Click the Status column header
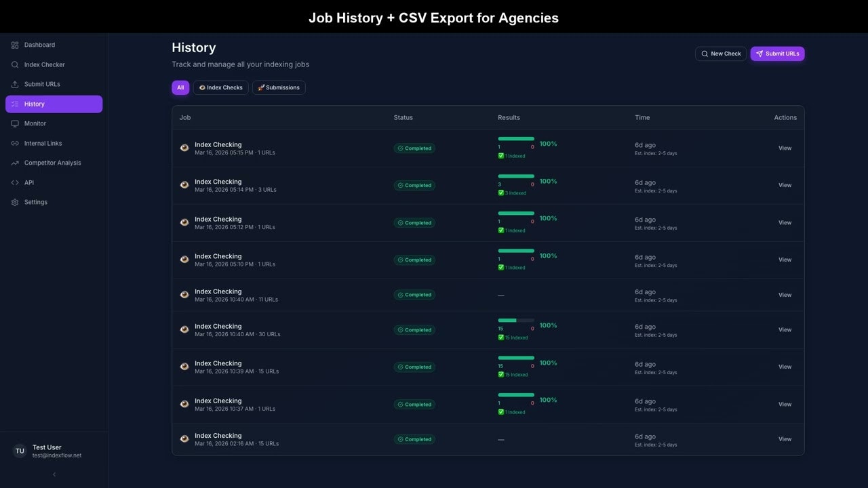Image resolution: width=868 pixels, height=488 pixels. (x=403, y=118)
